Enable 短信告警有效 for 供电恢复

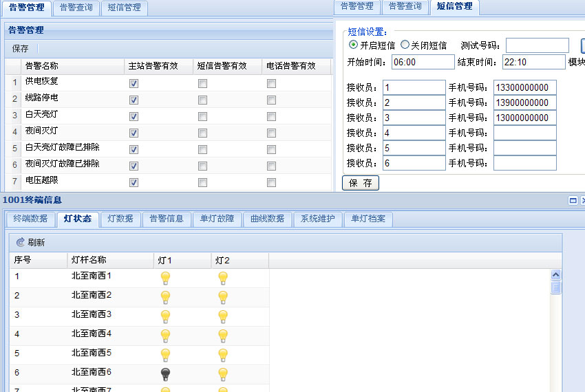click(x=202, y=83)
